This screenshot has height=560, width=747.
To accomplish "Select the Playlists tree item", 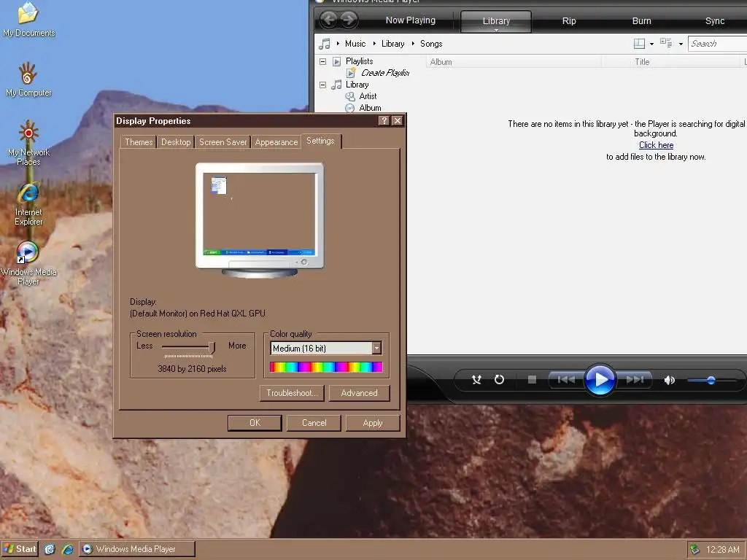I will [359, 61].
